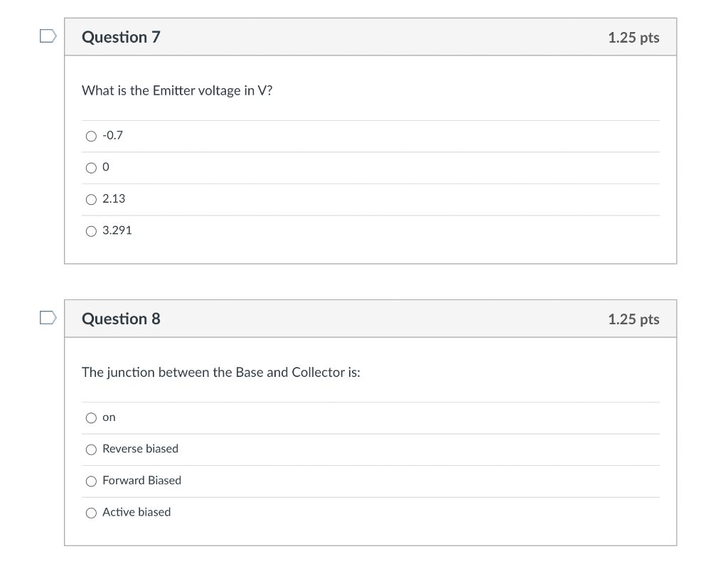The width and height of the screenshot is (728, 586).
Task: Click the Question 8 heading
Action: point(121,319)
